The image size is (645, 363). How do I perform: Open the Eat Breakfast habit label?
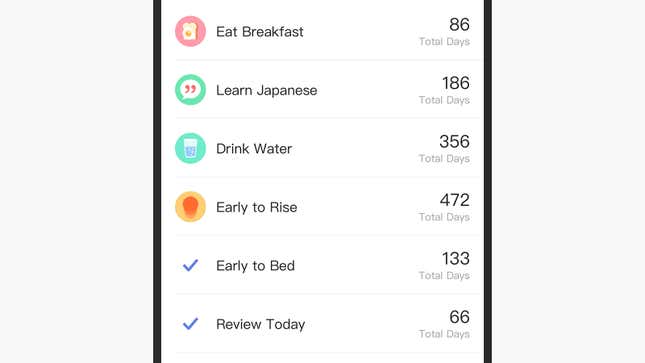[260, 32]
